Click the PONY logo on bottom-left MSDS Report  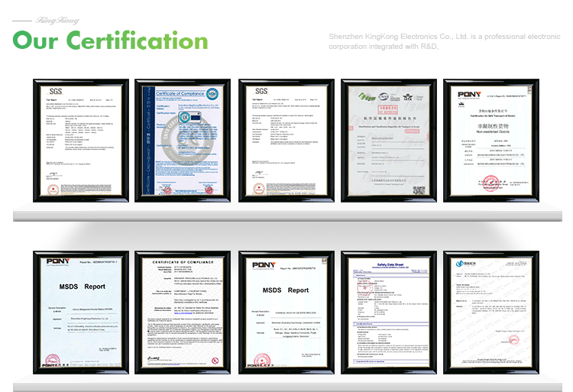coord(58,261)
